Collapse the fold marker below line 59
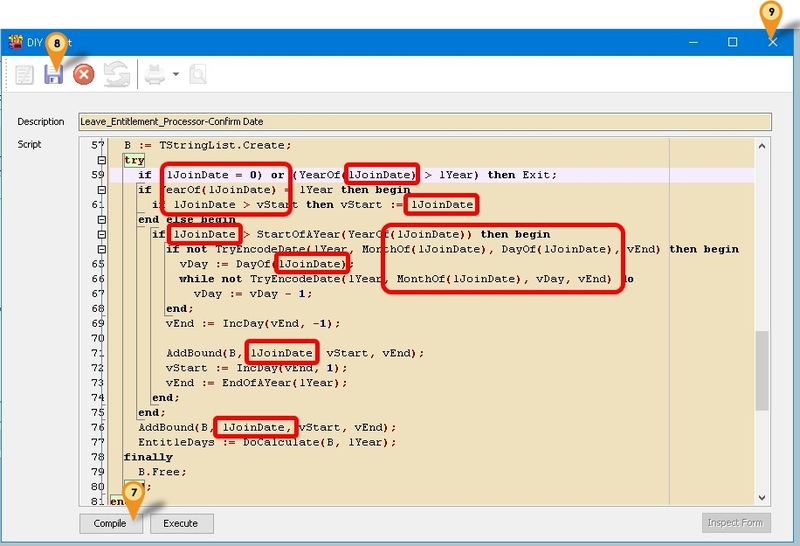This screenshot has width=800, height=546. 100,189
